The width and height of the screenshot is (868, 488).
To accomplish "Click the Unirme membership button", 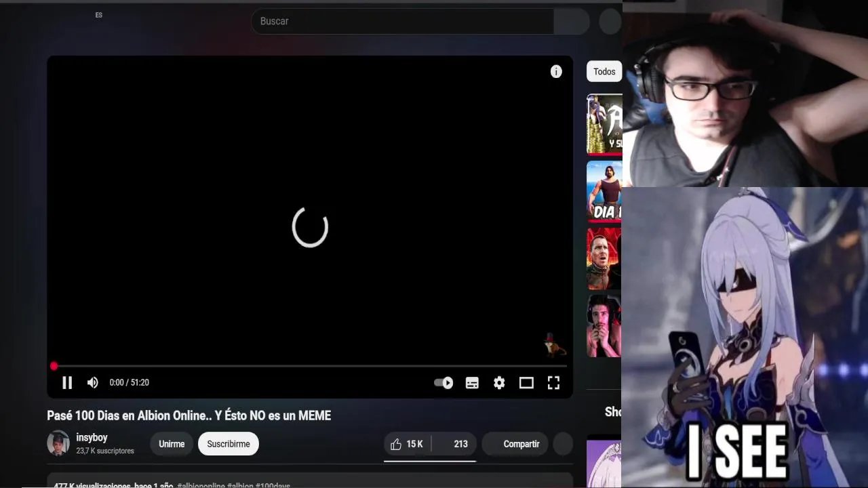I will 172,444.
